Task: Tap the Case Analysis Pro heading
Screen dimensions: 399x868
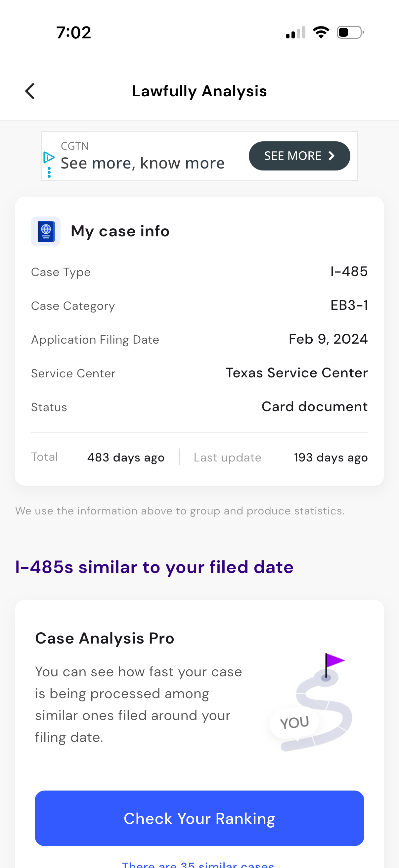Action: click(105, 638)
